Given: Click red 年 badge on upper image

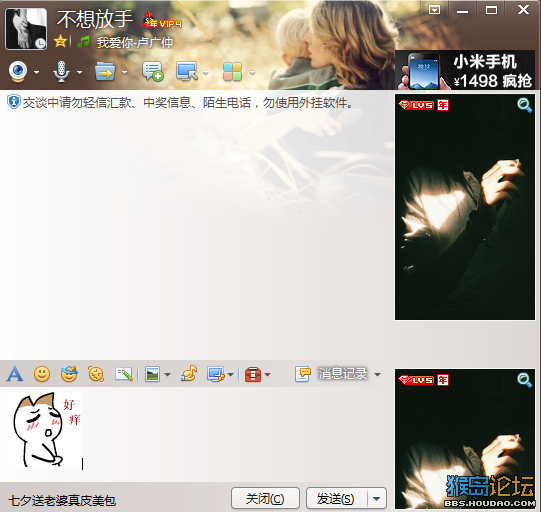Looking at the screenshot, I should pyautogui.click(x=443, y=105).
